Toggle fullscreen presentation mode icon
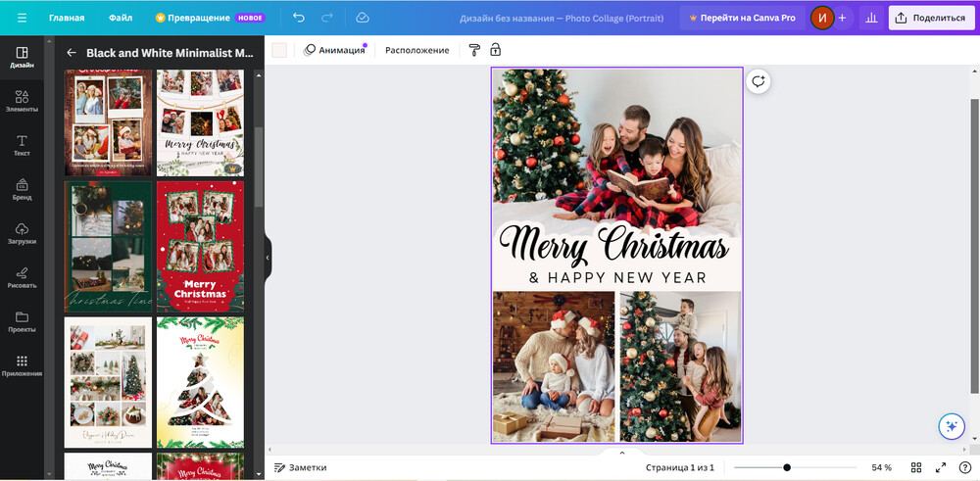 941,468
